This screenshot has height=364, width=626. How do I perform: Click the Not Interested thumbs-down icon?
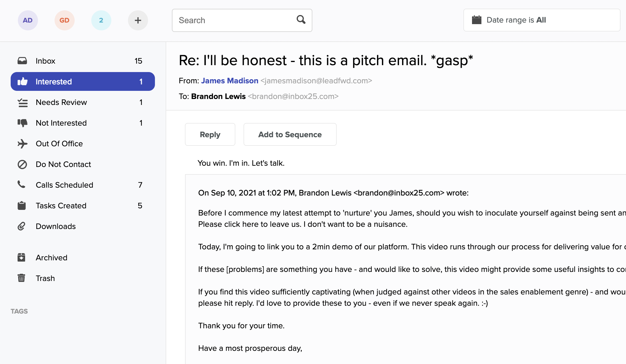(22, 123)
